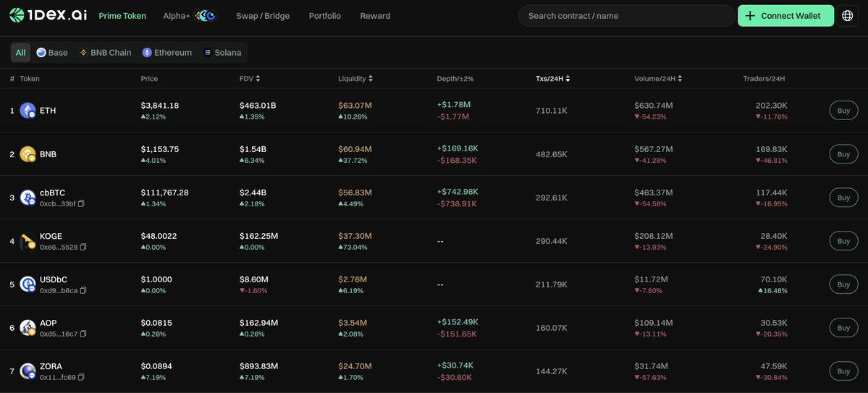Copy the USDbC contract address
Screen dimensions: 868x393
[x=83, y=291]
